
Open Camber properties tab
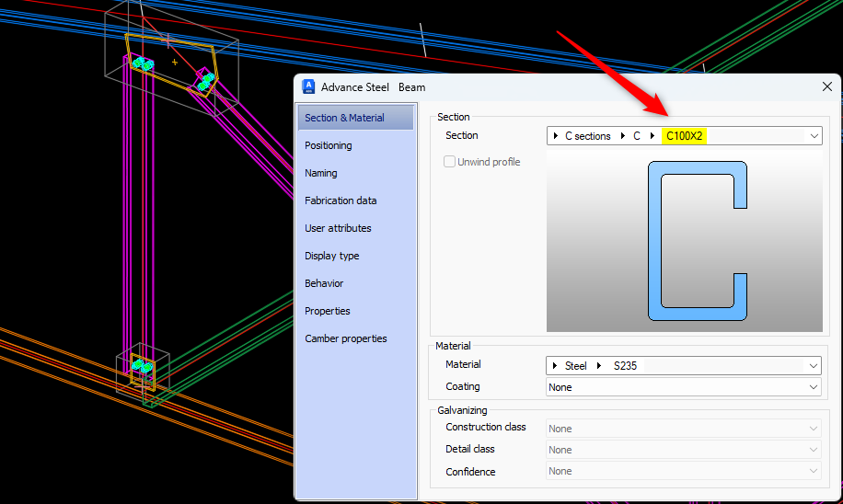(346, 338)
